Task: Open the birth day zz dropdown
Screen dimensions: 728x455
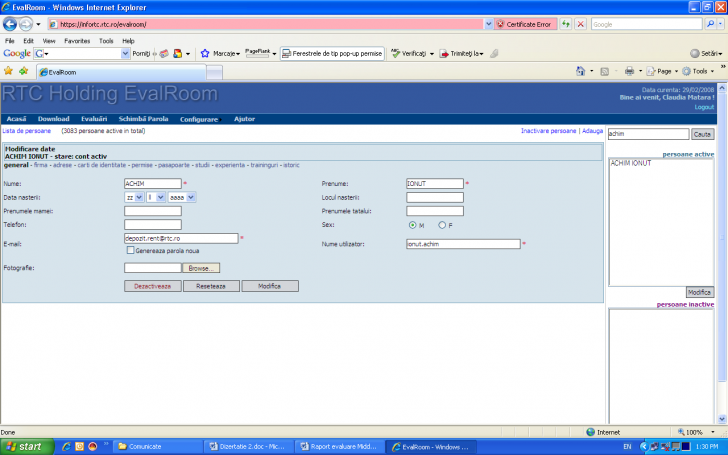Action: (133, 198)
